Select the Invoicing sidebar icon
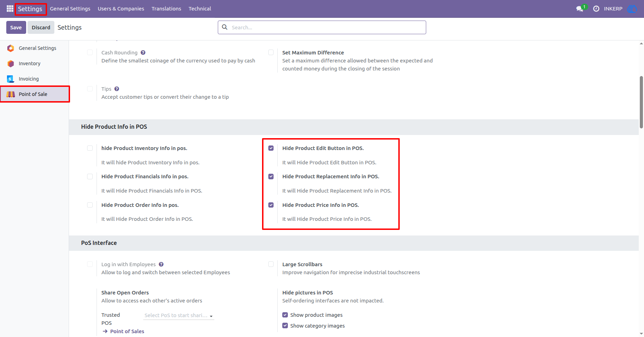This screenshot has height=337, width=644. point(11,79)
